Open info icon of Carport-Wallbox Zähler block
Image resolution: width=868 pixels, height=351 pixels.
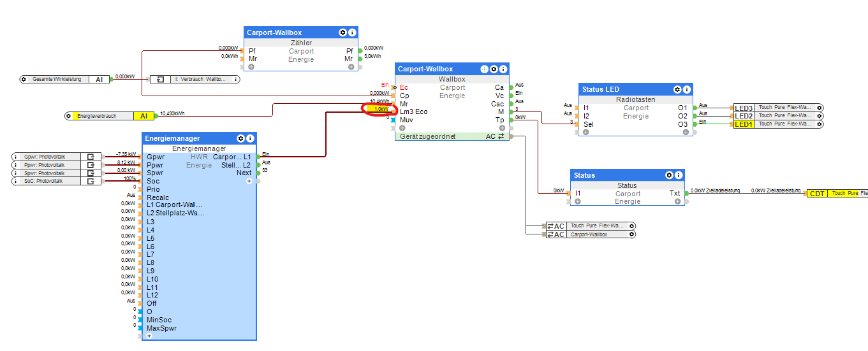click(x=352, y=32)
